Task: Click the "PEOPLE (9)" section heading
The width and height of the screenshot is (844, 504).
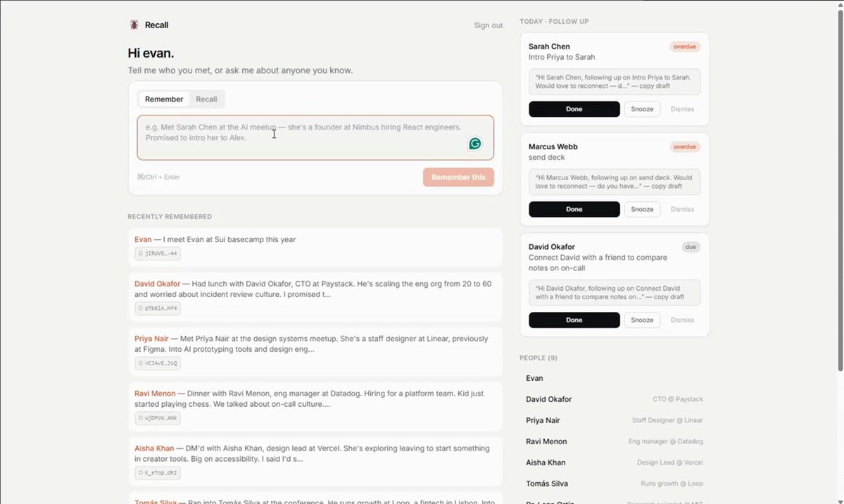Action: coord(538,358)
